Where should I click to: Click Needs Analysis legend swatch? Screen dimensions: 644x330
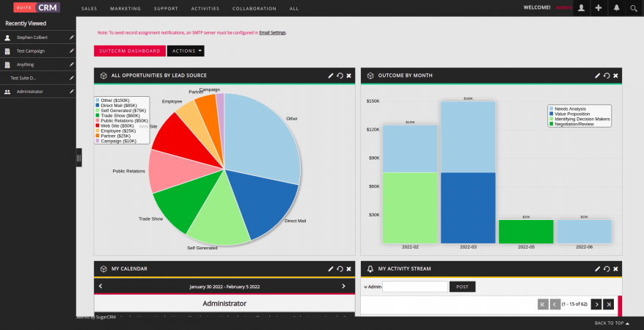coord(551,109)
